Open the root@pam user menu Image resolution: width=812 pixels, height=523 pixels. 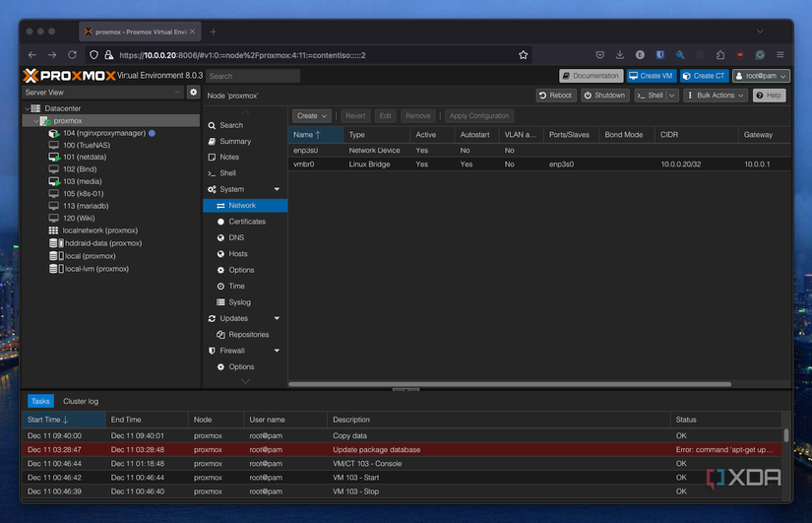tap(761, 76)
